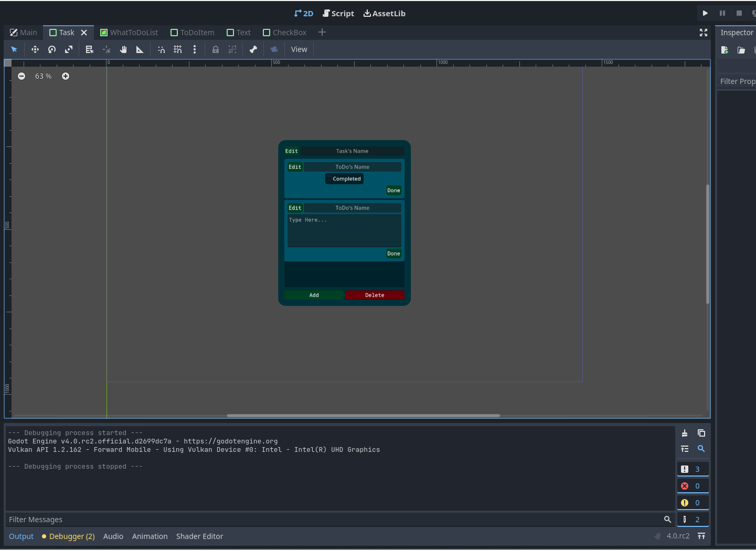Open a new scene with the plus tab button
Viewport: 756px width, 550px height.
pyautogui.click(x=322, y=32)
